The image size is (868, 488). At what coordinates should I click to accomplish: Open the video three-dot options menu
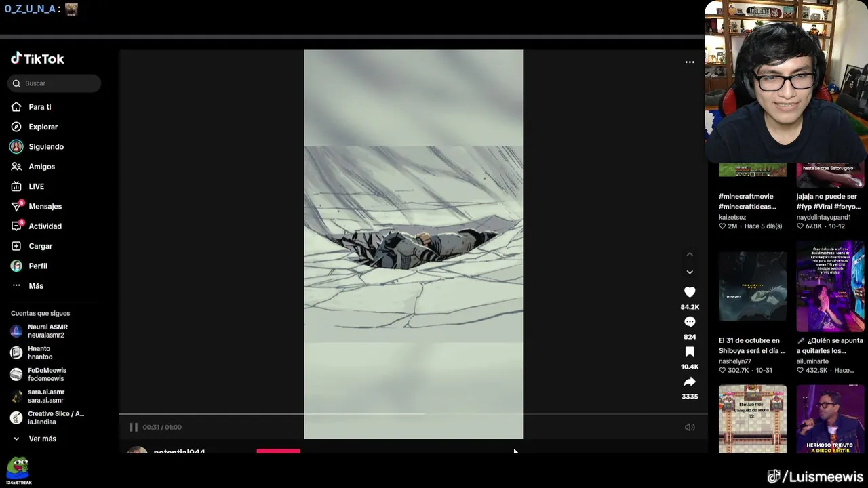coord(690,62)
